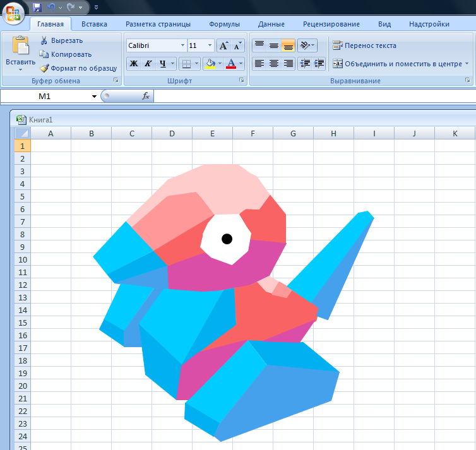The width and height of the screenshot is (476, 450).
Task: Open the Office button menu
Action: pos(13,14)
